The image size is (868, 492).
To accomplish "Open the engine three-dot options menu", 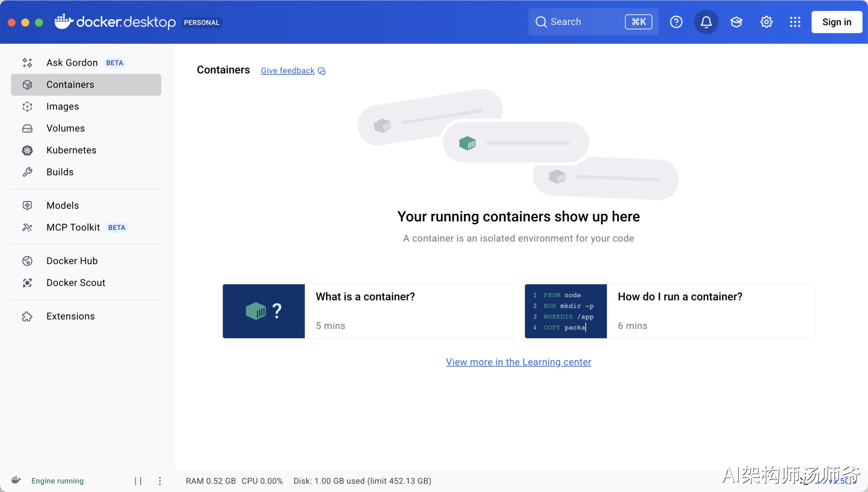I will tap(160, 481).
